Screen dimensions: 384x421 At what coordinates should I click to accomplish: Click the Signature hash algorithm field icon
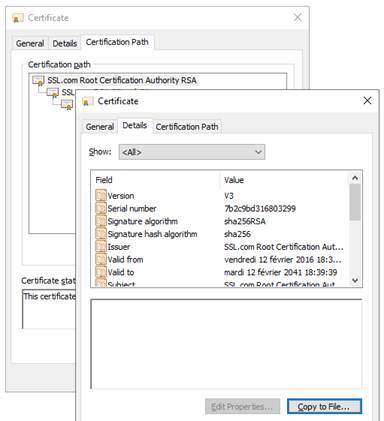coord(101,234)
